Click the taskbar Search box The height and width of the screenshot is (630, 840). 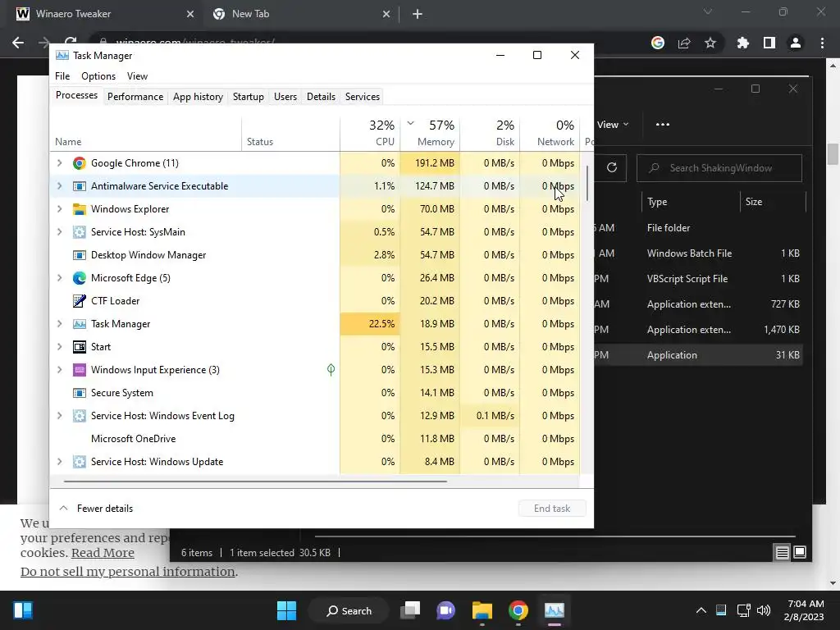click(x=349, y=610)
